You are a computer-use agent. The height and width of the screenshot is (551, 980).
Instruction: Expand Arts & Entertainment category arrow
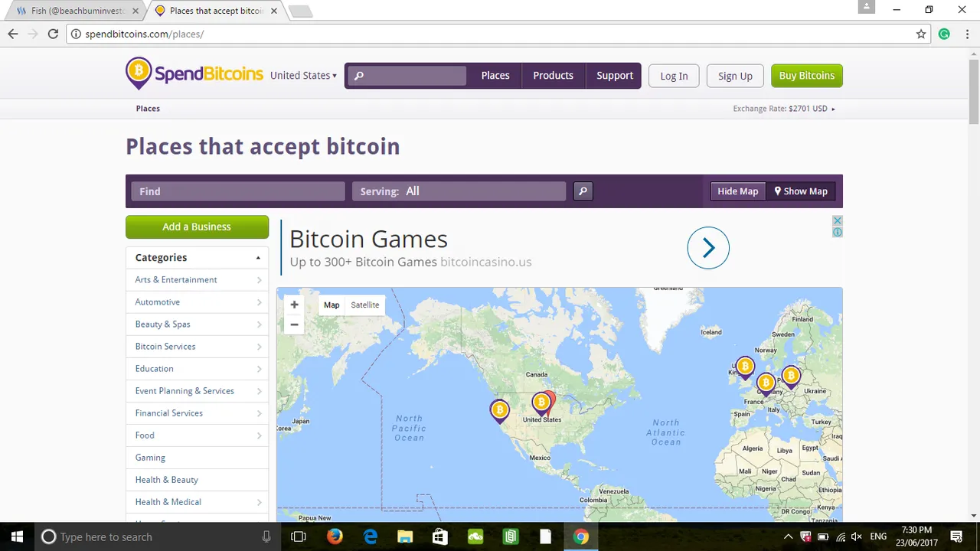[259, 280]
